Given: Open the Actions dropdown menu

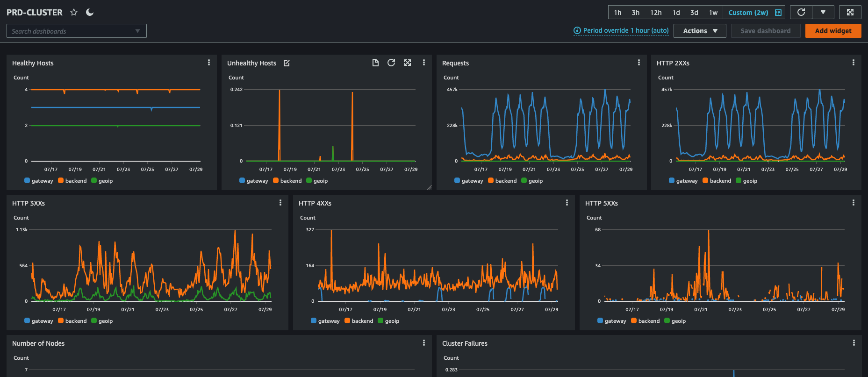Looking at the screenshot, I should [x=700, y=31].
